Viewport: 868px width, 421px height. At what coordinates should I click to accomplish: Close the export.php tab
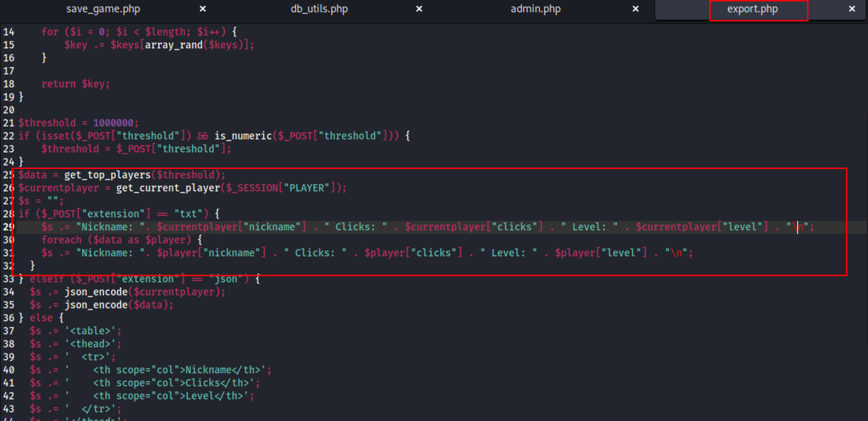852,9
